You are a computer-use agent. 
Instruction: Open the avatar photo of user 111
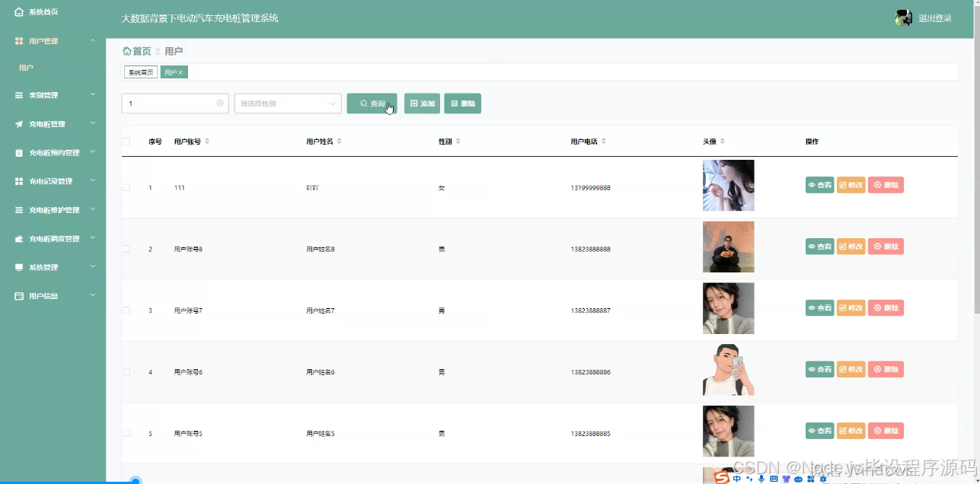click(x=728, y=185)
